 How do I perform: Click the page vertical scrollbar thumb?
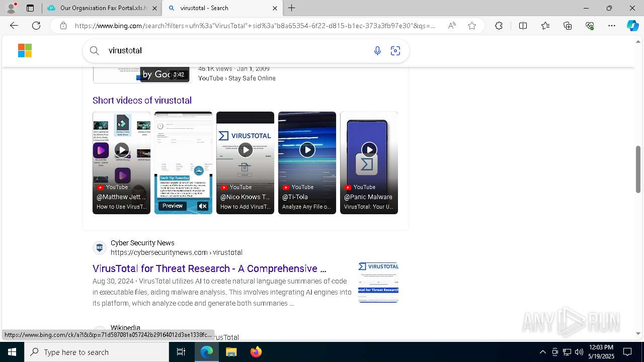point(638,169)
